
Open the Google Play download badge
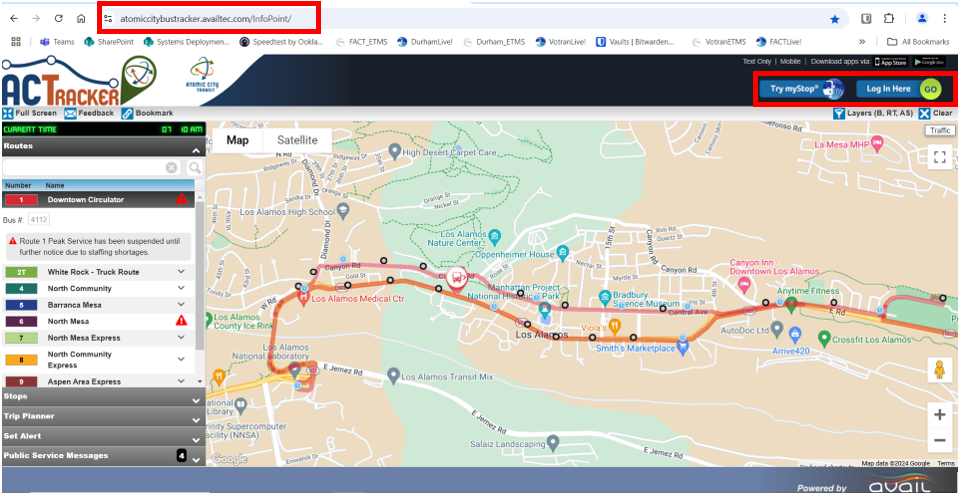coord(929,62)
